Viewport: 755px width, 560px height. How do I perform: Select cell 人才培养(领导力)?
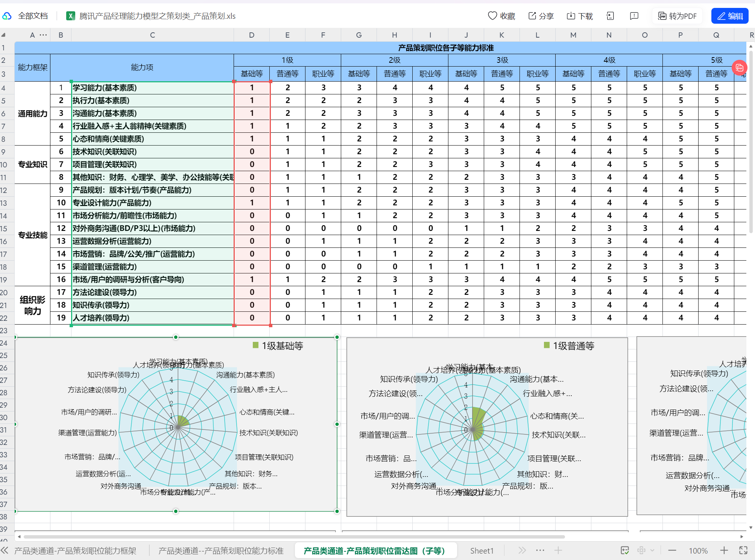pyautogui.click(x=152, y=318)
